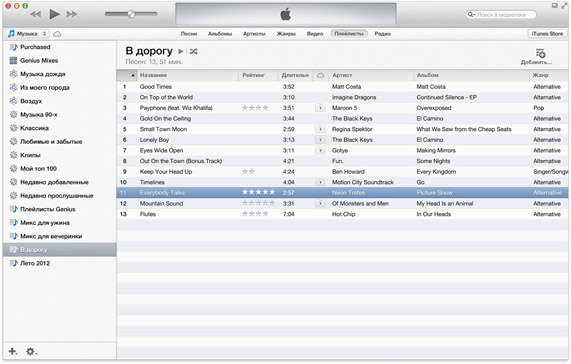Sort by the Название column header
The image size is (571, 364).
coord(188,75)
